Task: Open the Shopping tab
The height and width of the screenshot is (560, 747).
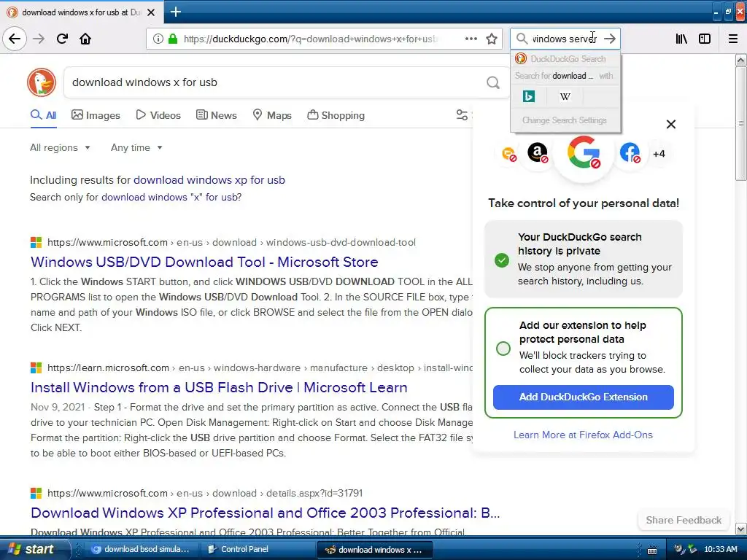Action: coord(336,115)
